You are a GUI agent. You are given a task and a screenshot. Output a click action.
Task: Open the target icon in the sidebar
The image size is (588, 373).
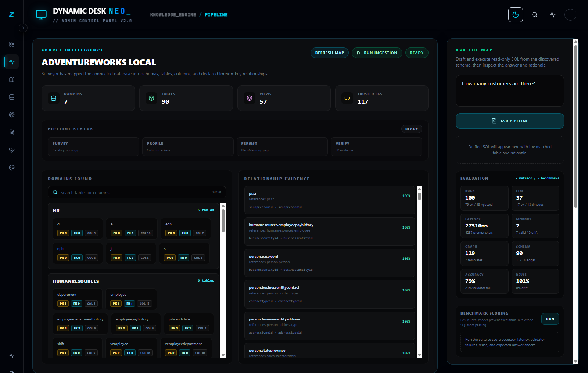[x=12, y=115]
